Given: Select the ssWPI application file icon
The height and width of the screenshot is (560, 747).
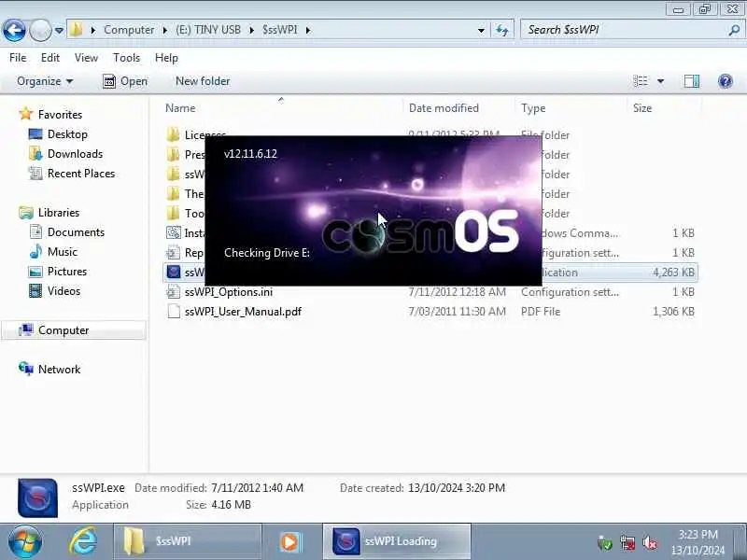Looking at the screenshot, I should (174, 272).
